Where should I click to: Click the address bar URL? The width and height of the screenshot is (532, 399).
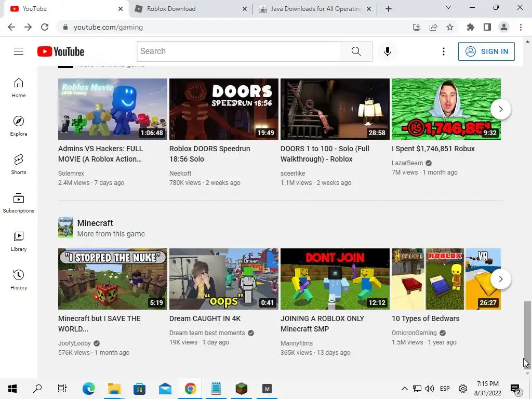[x=108, y=27]
